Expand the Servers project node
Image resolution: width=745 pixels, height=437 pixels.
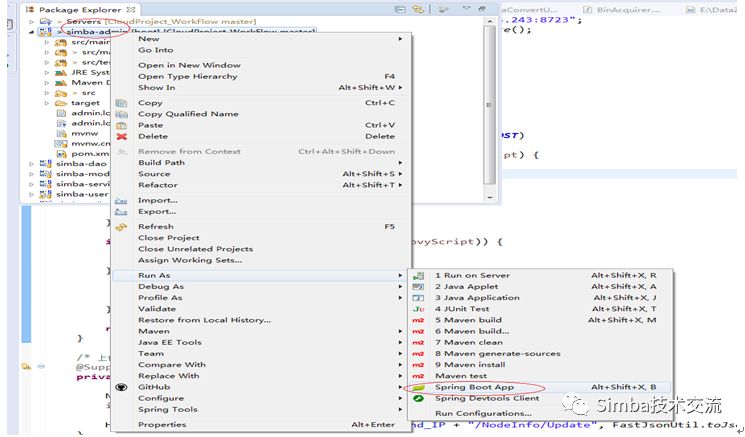pos(31,21)
